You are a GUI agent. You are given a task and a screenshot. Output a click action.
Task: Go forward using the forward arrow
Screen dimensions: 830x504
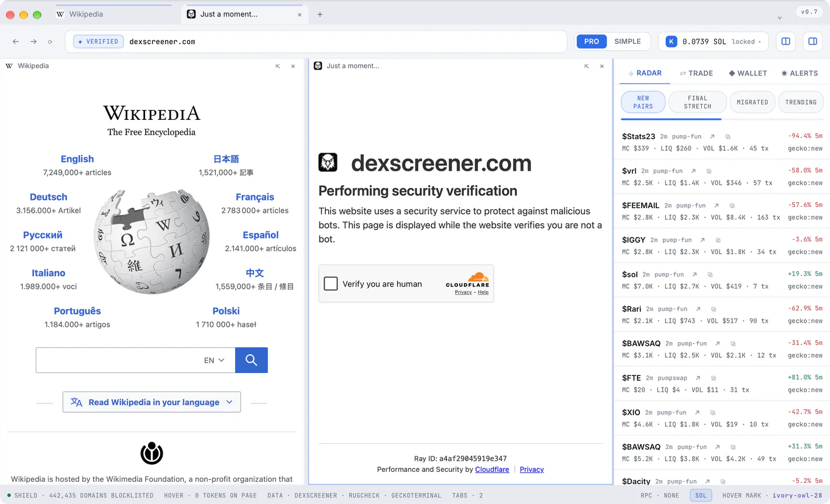tap(33, 42)
